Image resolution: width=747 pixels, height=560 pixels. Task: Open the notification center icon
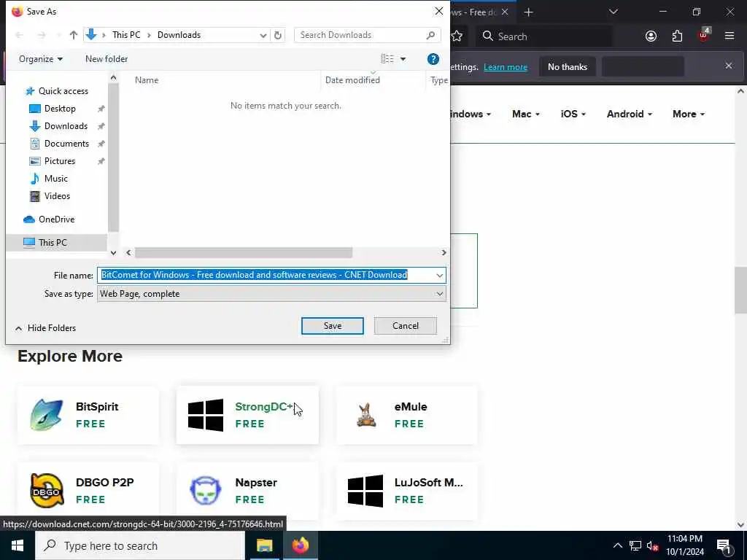click(724, 546)
